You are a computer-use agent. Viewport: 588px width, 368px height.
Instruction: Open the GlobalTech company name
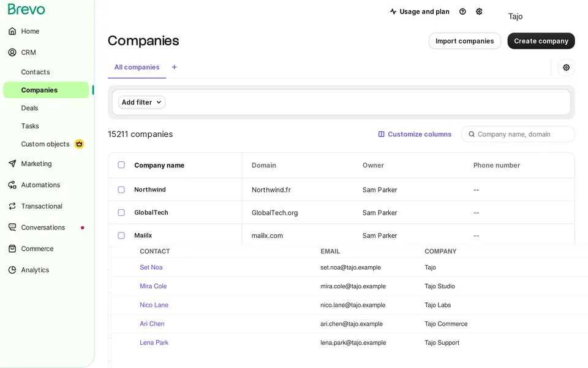pos(151,213)
